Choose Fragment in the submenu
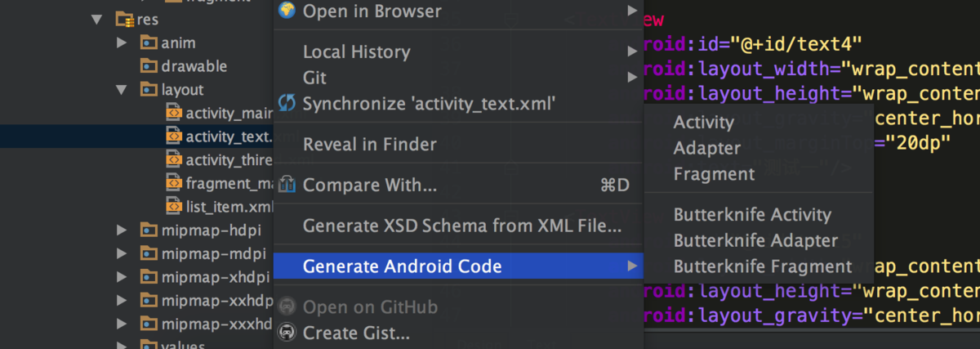Image resolution: width=980 pixels, height=349 pixels. coord(759,174)
